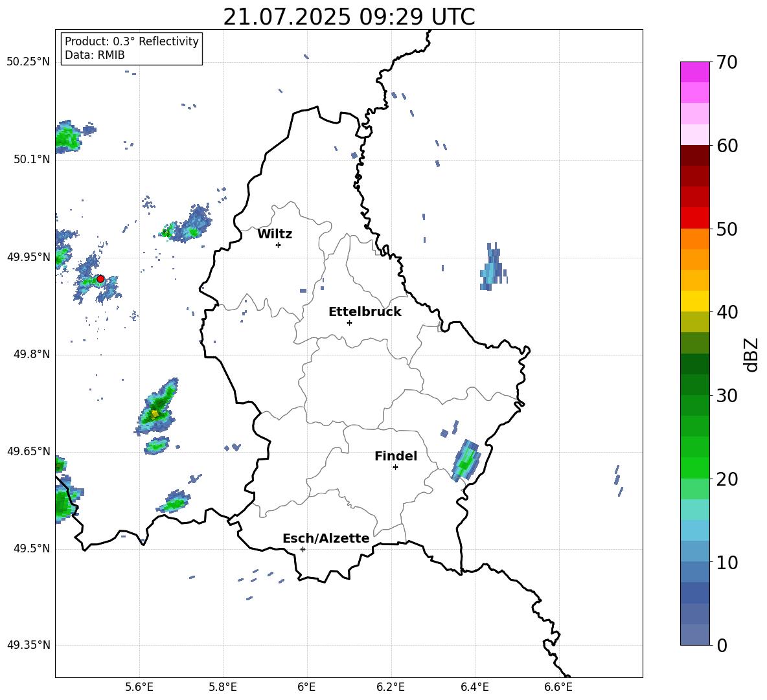
Task: Click the Findel city label
Action: click(x=396, y=456)
